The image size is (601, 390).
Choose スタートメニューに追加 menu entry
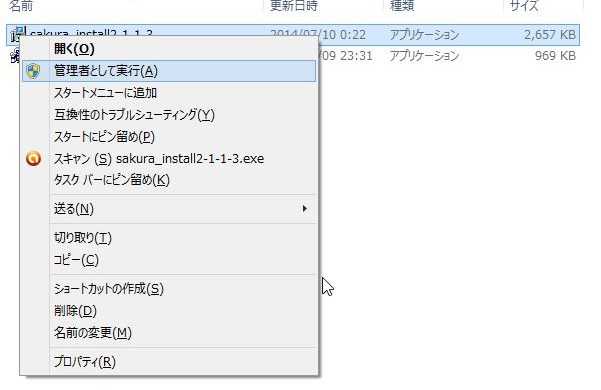coord(169,93)
